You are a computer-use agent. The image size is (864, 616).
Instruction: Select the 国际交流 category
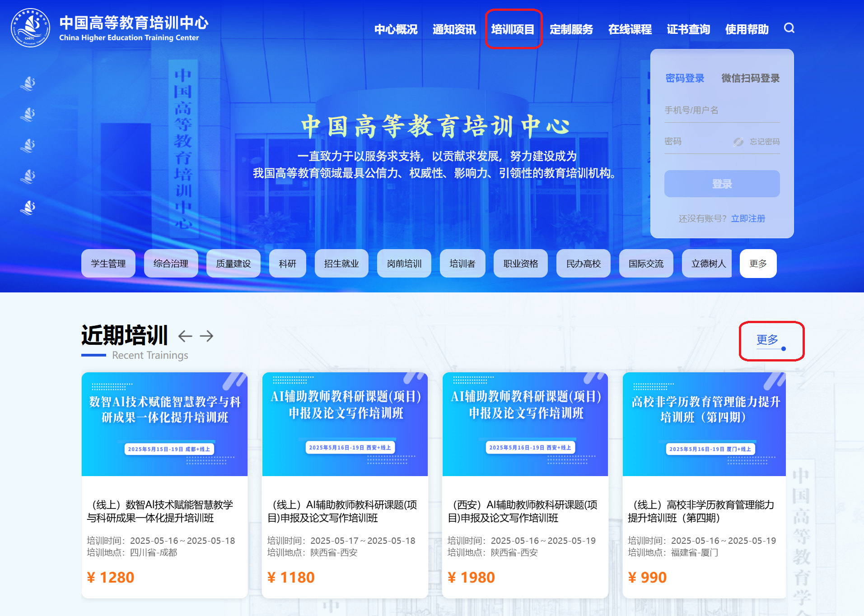(646, 264)
